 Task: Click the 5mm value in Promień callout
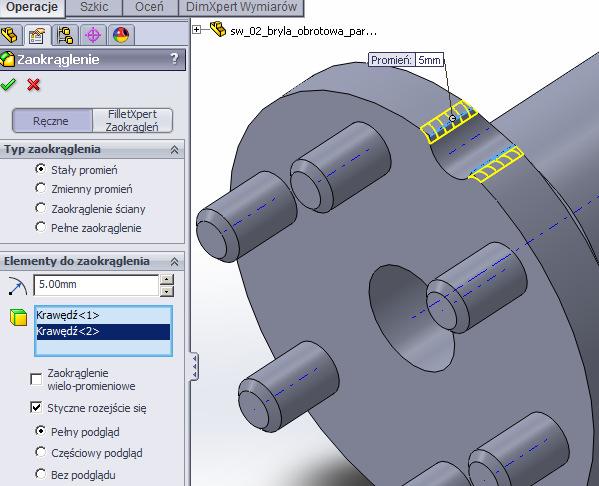429,60
